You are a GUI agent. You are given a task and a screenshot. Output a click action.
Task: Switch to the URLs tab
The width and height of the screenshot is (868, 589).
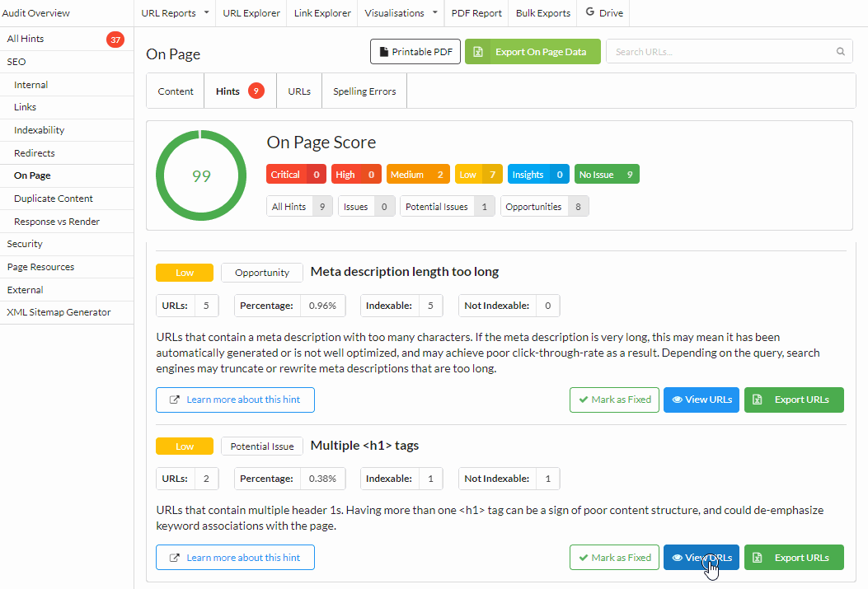pyautogui.click(x=299, y=91)
